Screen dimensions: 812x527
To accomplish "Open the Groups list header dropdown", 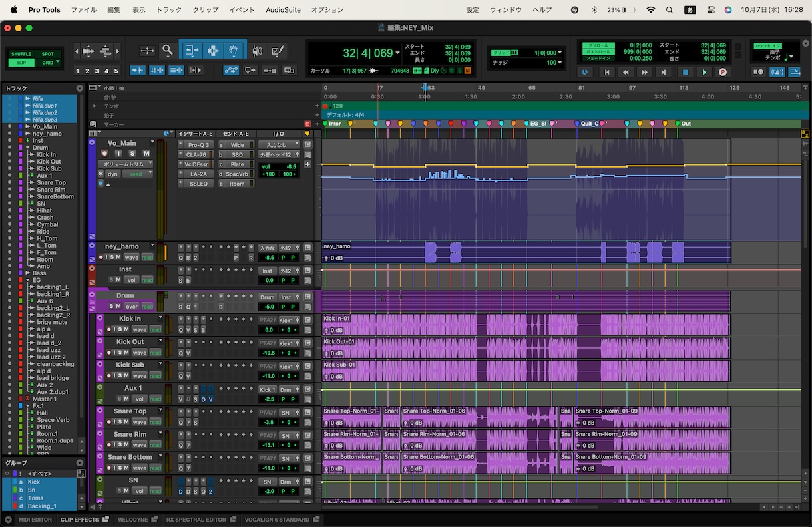I will coord(80,463).
